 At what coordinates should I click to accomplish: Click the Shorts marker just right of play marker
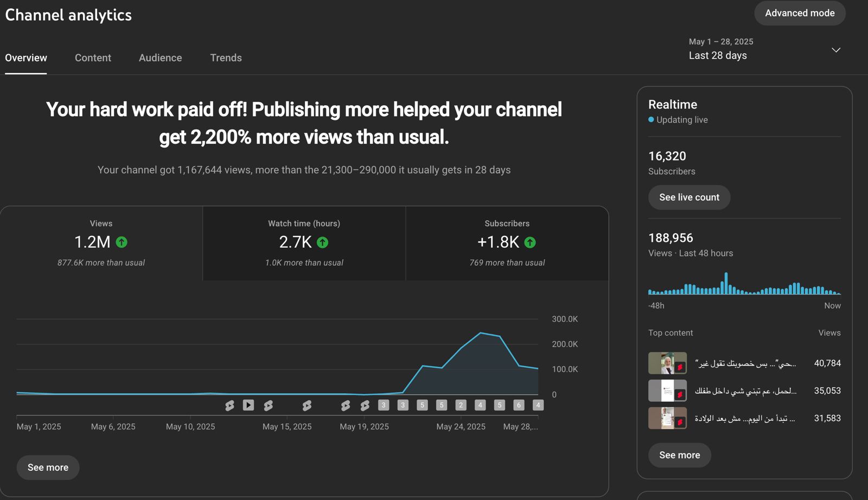[268, 405]
